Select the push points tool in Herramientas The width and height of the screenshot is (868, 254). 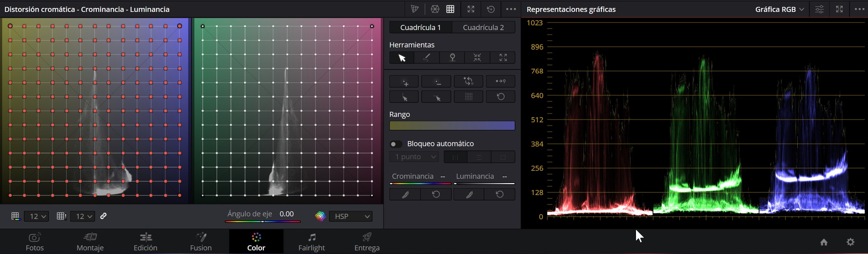[503, 58]
